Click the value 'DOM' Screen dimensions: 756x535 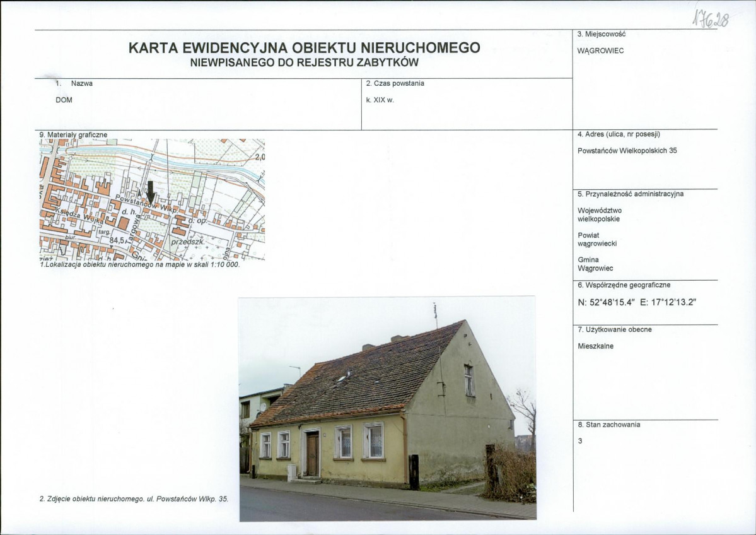point(64,100)
